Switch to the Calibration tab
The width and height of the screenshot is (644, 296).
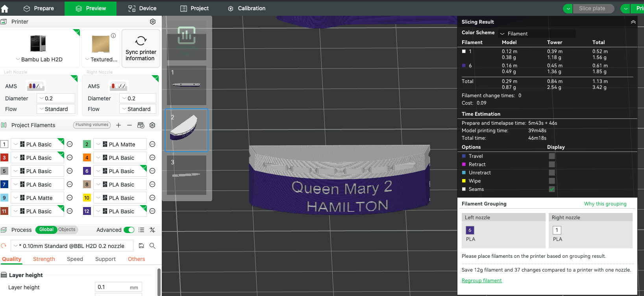pyautogui.click(x=247, y=8)
